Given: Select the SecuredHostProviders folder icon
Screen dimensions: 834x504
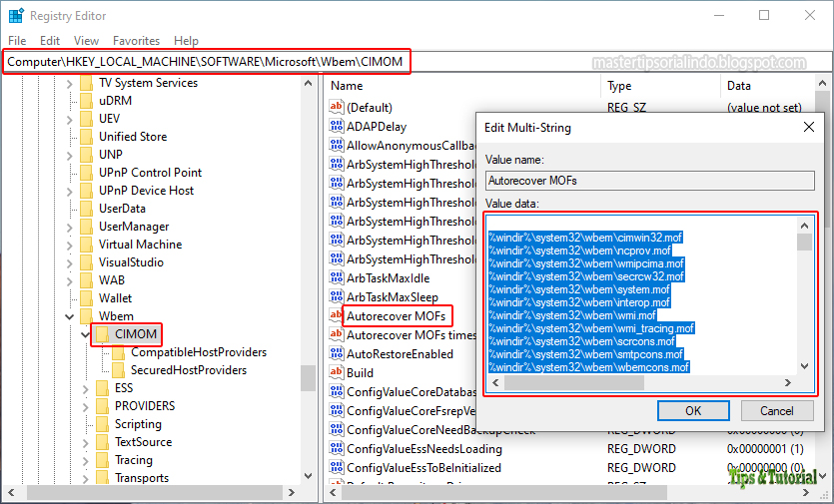Looking at the screenshot, I should (x=119, y=370).
